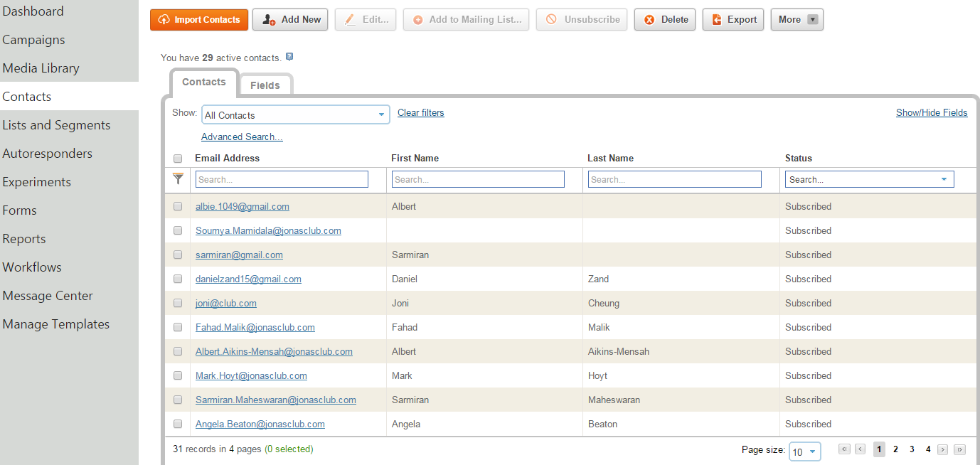The height and width of the screenshot is (465, 980).
Task: Expand the Status search dropdown
Action: (x=944, y=180)
